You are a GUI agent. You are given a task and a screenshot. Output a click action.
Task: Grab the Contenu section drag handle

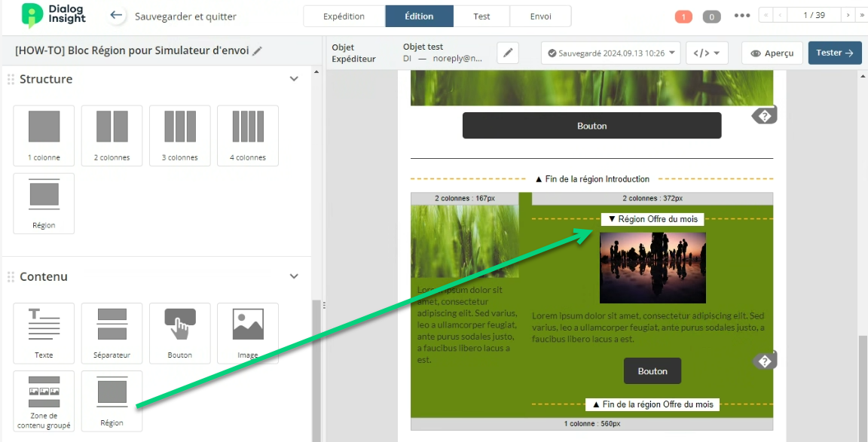point(11,276)
